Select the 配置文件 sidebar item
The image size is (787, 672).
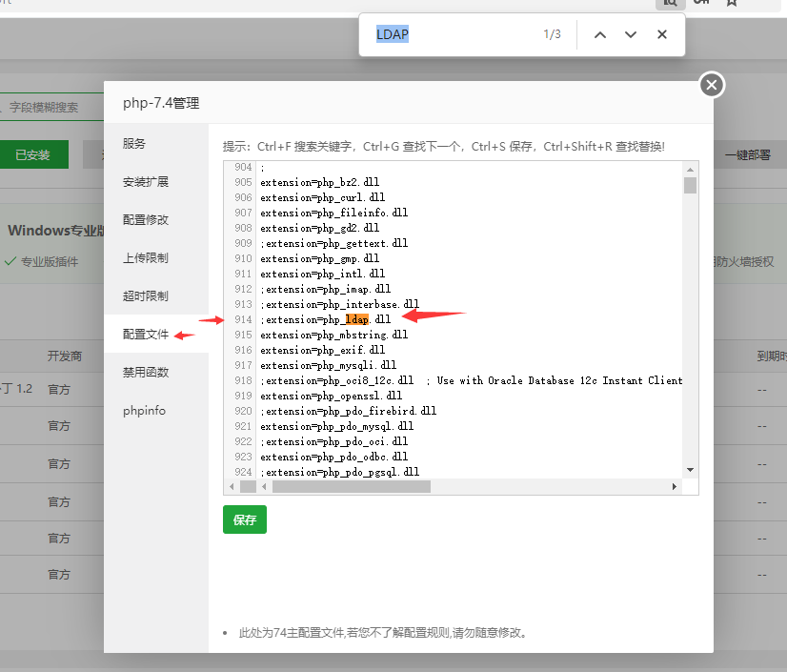pos(146,335)
